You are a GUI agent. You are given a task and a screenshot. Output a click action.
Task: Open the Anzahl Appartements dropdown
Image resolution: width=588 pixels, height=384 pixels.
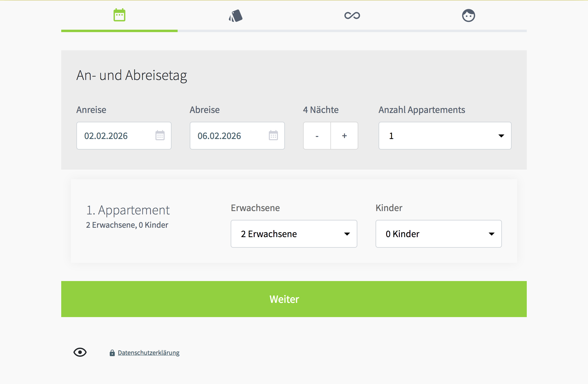tap(445, 136)
